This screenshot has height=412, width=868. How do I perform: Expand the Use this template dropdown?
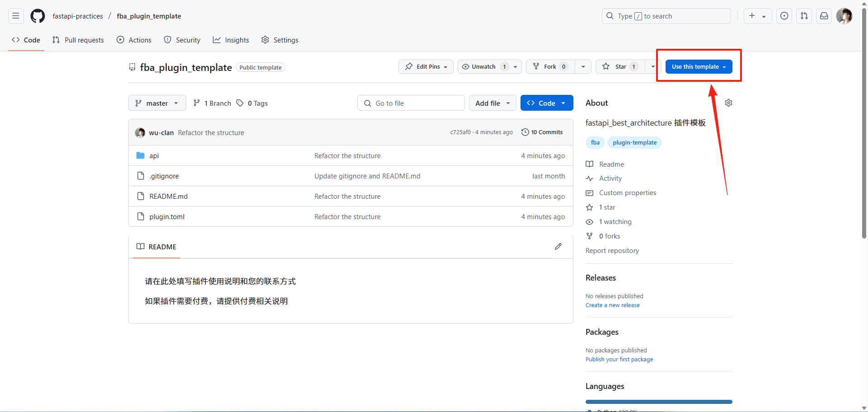(699, 67)
